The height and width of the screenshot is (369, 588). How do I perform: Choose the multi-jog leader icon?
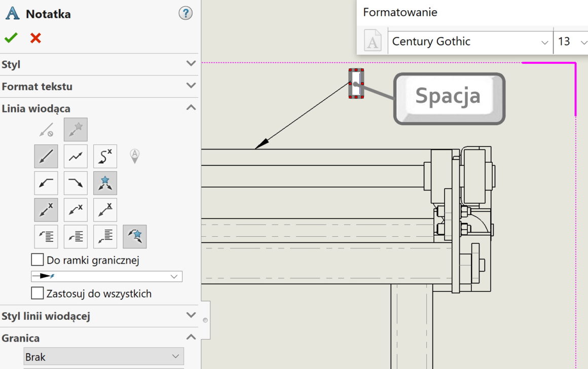point(75,156)
